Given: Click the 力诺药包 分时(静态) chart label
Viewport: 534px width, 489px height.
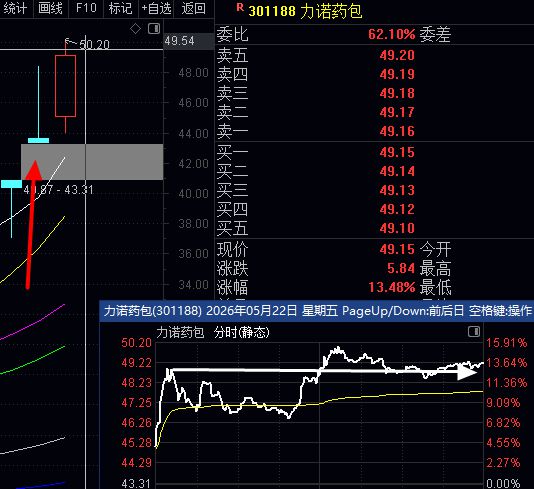Looking at the screenshot, I should 213,332.
